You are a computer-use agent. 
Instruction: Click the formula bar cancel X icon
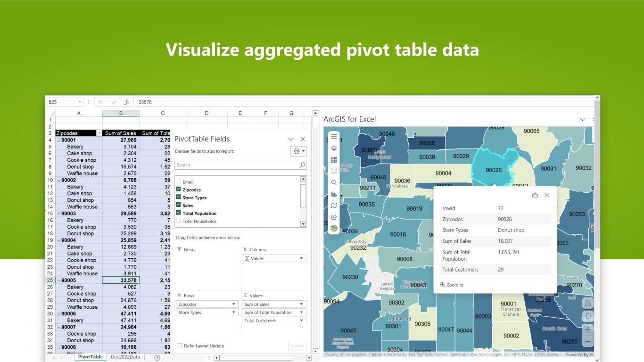[x=100, y=102]
